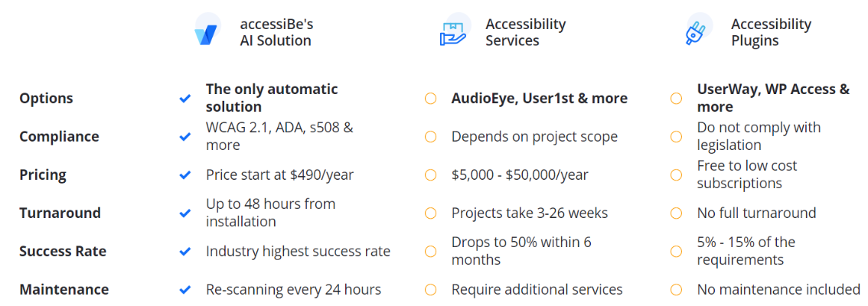The height and width of the screenshot is (306, 868).
Task: Click the Success Rate row label
Action: [63, 251]
